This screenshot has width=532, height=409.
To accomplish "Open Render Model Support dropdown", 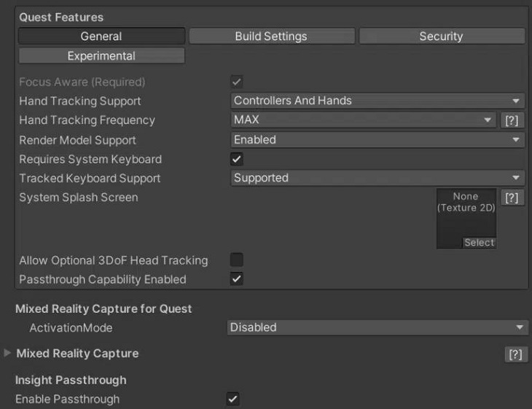I will [378, 140].
